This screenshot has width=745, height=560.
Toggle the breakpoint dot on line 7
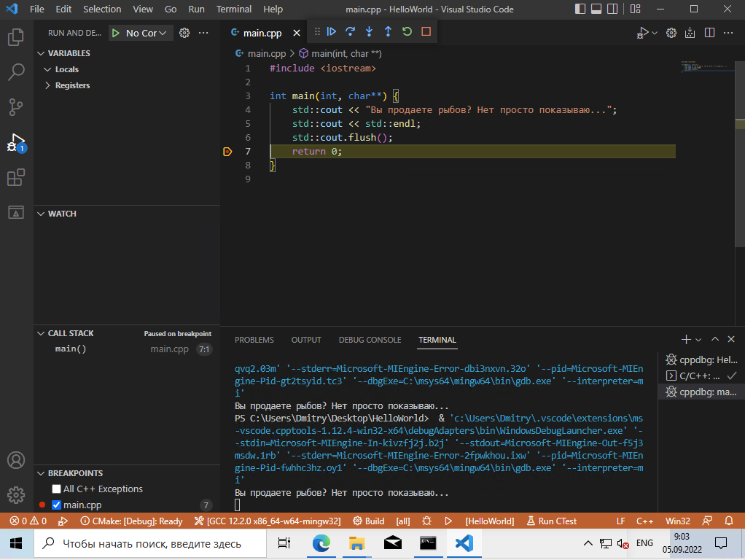click(227, 151)
